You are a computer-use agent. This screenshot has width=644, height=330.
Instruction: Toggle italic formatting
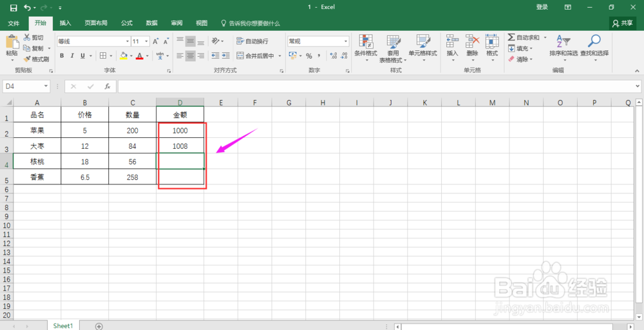click(x=72, y=56)
